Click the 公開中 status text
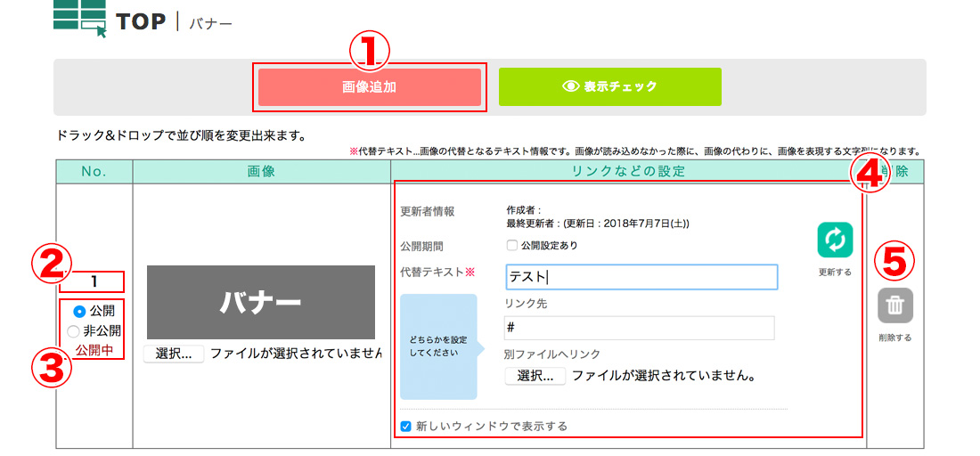Viewport: 980px width, 456px height. [94, 350]
